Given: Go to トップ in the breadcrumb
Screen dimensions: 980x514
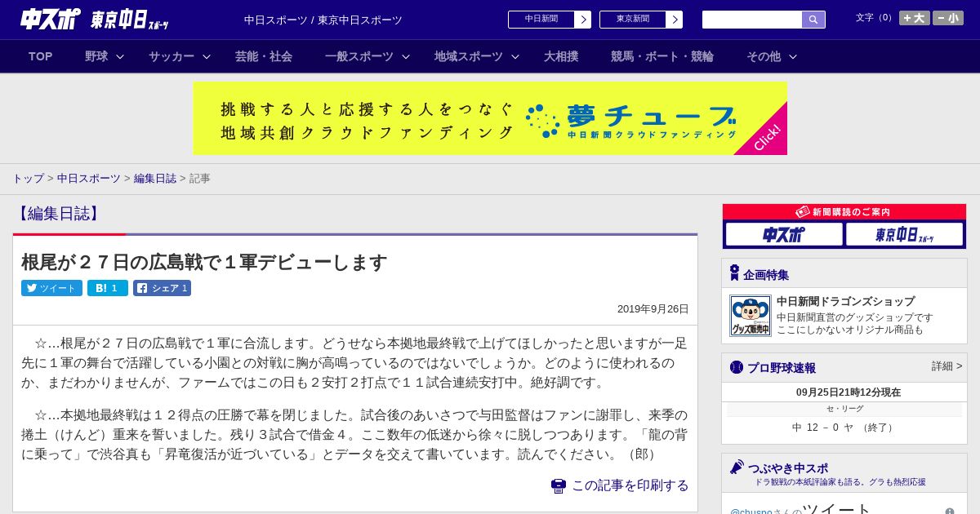Looking at the screenshot, I should 28,178.
